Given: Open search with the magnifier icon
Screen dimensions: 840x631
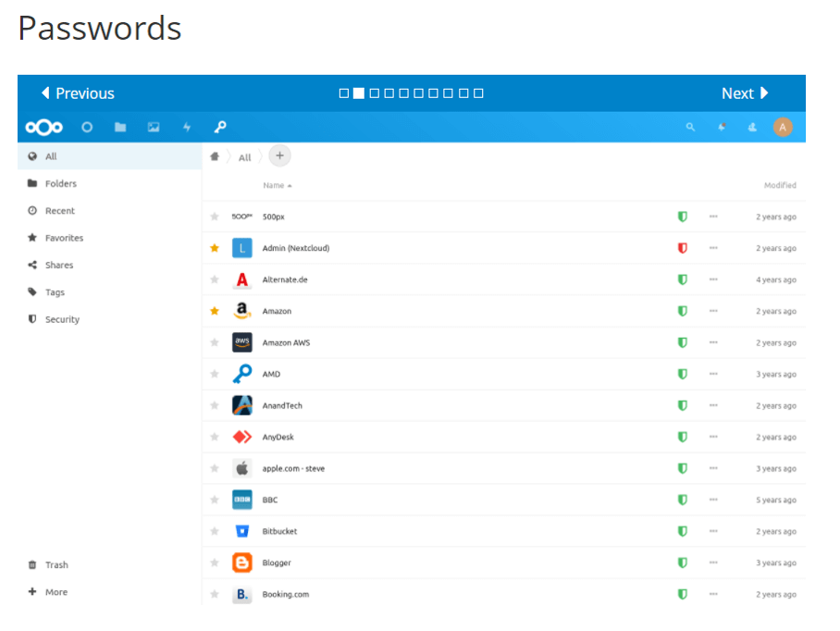Looking at the screenshot, I should pyautogui.click(x=691, y=127).
